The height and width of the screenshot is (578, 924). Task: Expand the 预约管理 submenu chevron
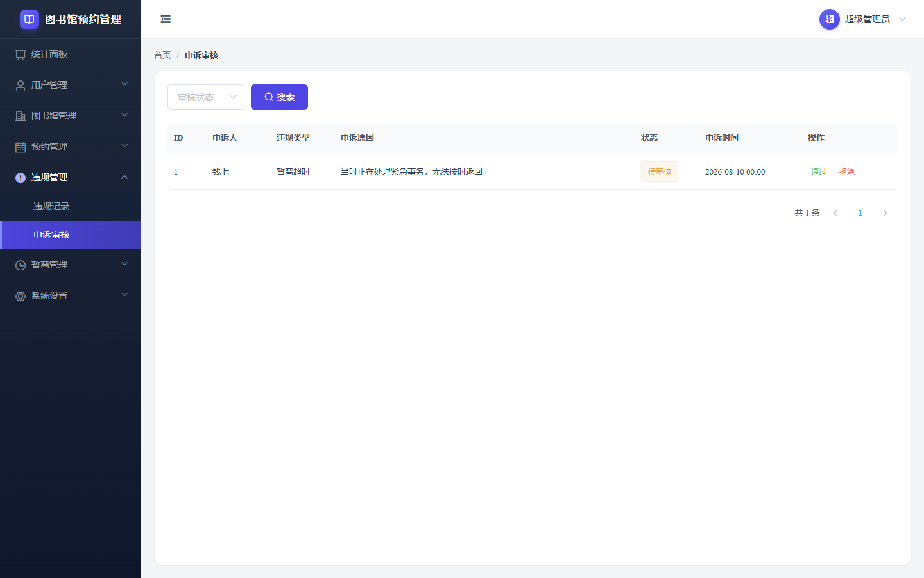click(x=124, y=146)
